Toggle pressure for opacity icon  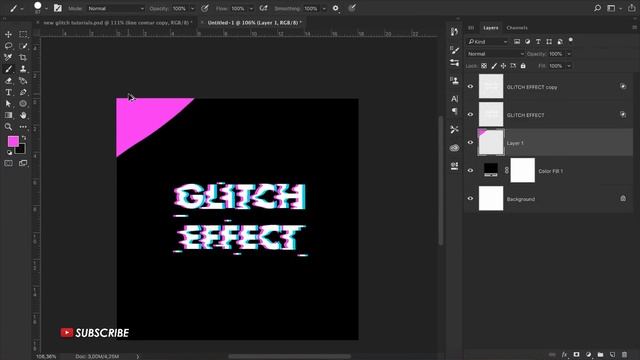click(x=204, y=8)
